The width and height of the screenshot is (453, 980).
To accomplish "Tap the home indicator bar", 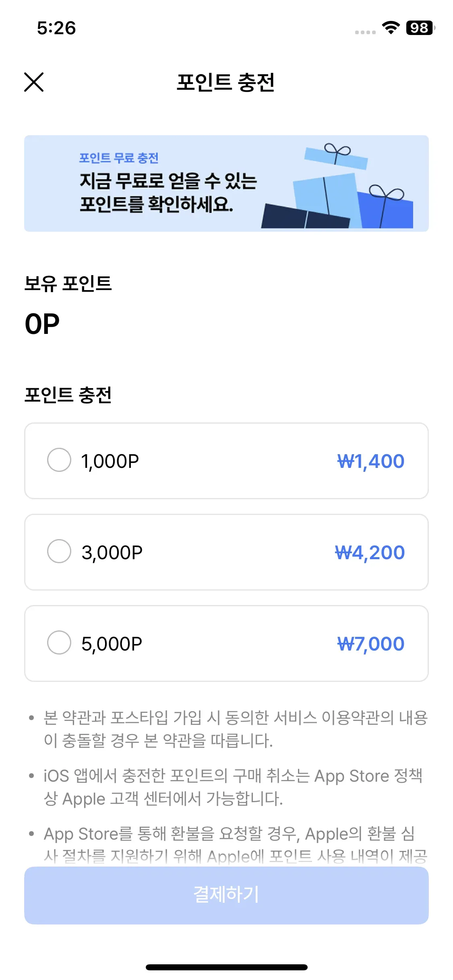I will pos(226,967).
